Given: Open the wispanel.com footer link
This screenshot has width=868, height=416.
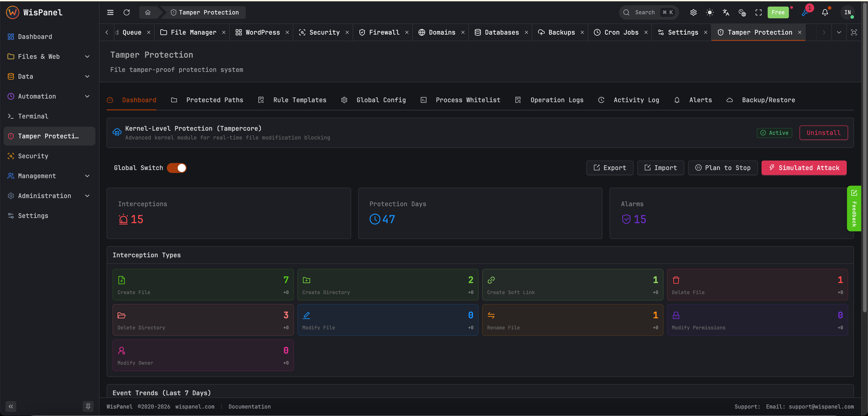Looking at the screenshot, I should pyautogui.click(x=195, y=407).
